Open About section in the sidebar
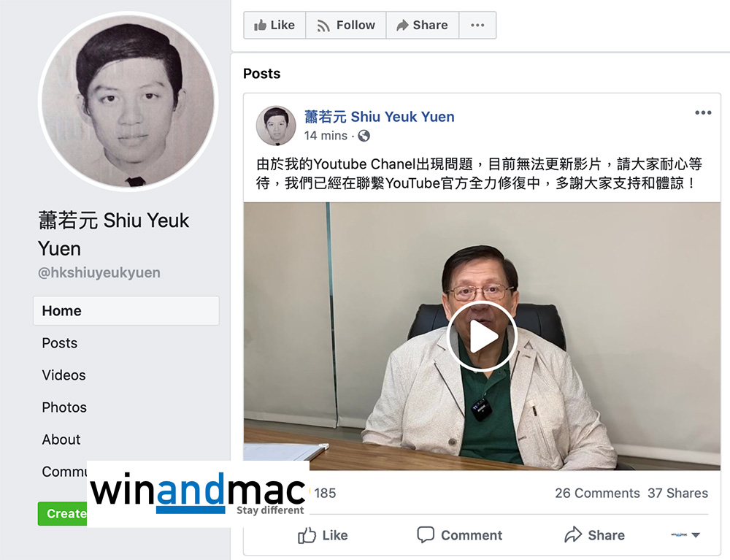The image size is (730, 560). tap(61, 440)
